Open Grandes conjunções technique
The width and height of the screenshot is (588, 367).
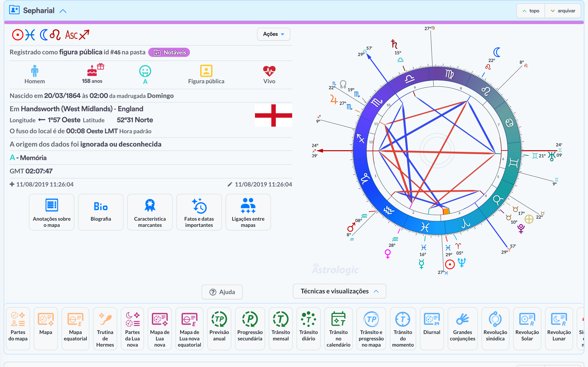pyautogui.click(x=462, y=328)
